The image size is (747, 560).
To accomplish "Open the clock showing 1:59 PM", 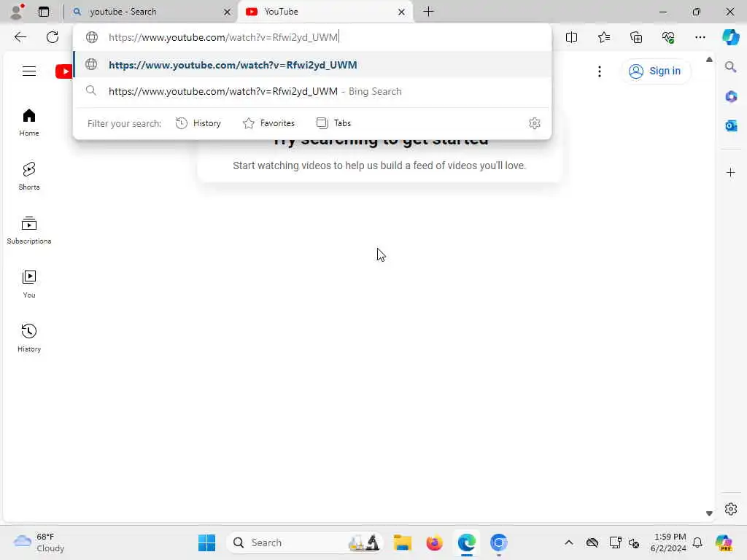I will 668,542.
